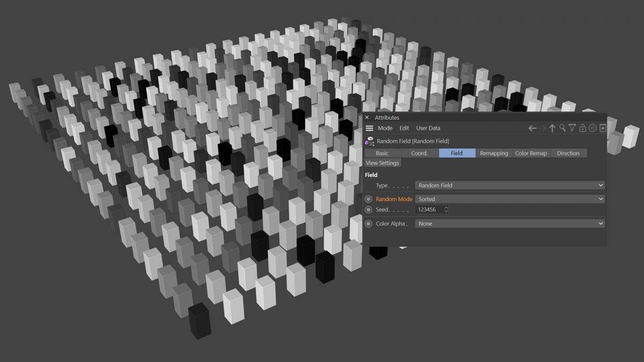Image resolution: width=644 pixels, height=362 pixels.
Task: Click the Random Field [Random Field] title
Action: tap(413, 141)
